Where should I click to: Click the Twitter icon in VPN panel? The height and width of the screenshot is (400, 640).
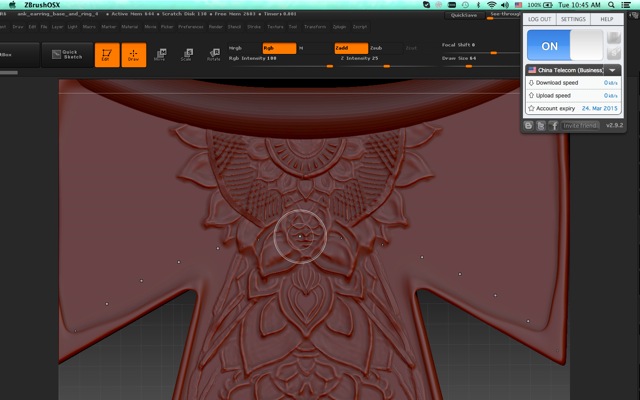coord(541,125)
